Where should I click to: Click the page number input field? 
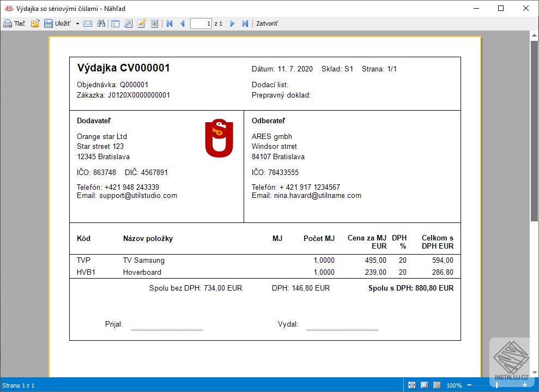[201, 23]
